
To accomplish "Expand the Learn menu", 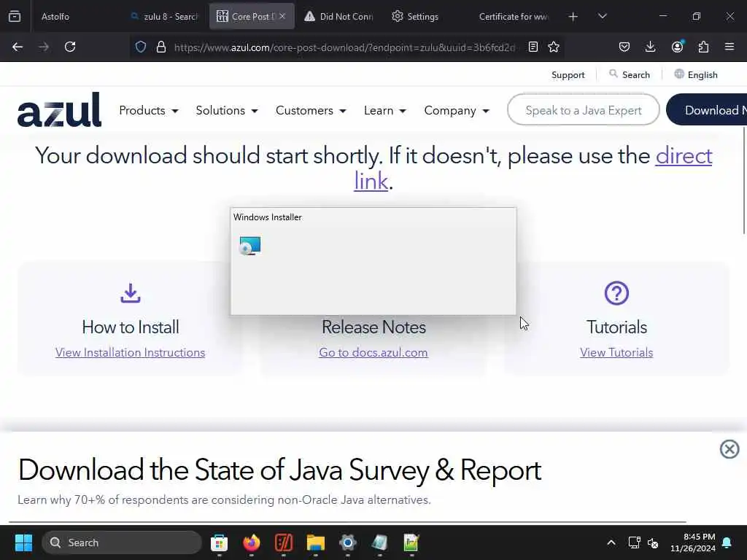I will pos(385,111).
